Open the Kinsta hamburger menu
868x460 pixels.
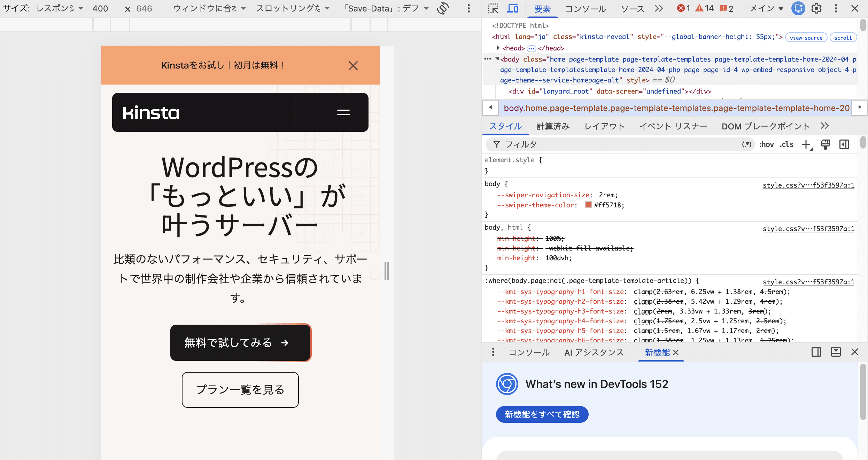pos(343,112)
